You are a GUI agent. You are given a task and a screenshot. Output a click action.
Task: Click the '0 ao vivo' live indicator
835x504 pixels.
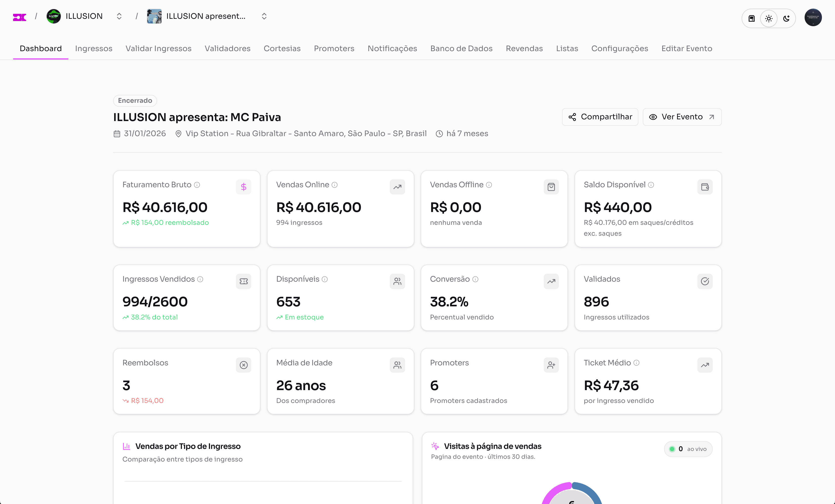pyautogui.click(x=688, y=449)
